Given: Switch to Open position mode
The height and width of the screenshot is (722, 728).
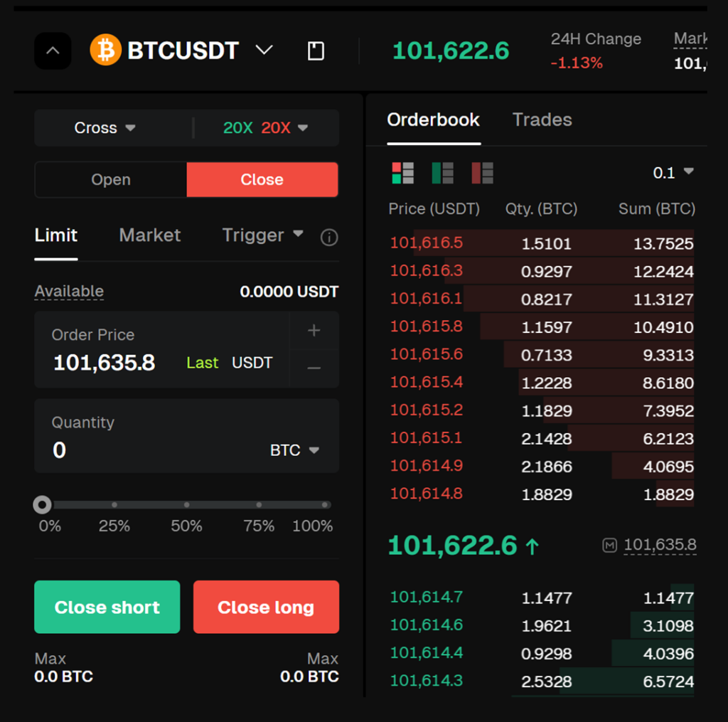Looking at the screenshot, I should point(110,179).
